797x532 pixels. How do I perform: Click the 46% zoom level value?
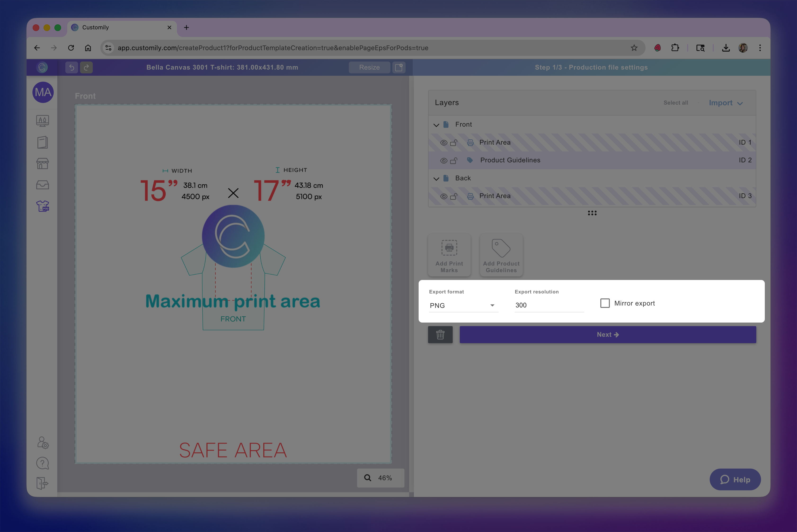coord(385,478)
